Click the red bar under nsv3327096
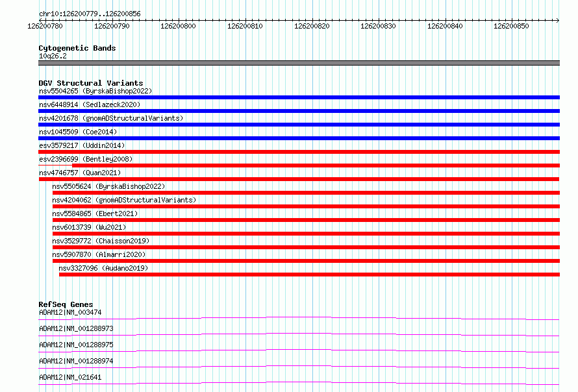The height and width of the screenshot is (392, 578). (x=309, y=275)
